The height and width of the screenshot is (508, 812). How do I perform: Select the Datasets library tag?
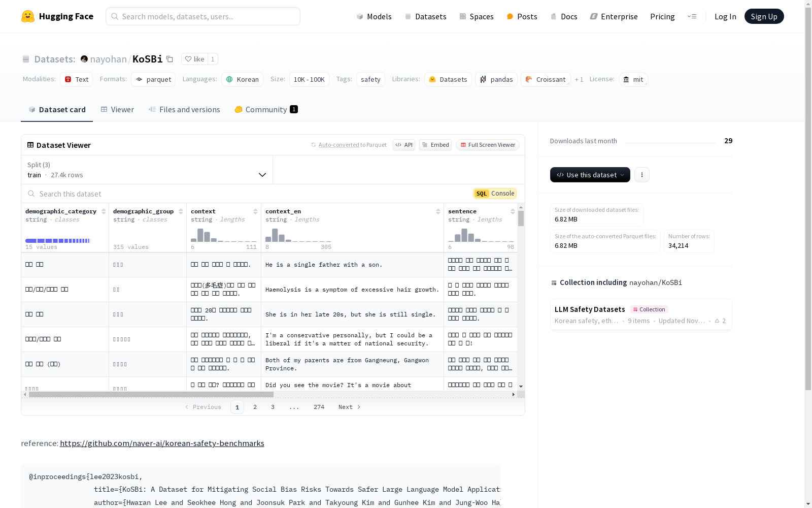tap(448, 79)
